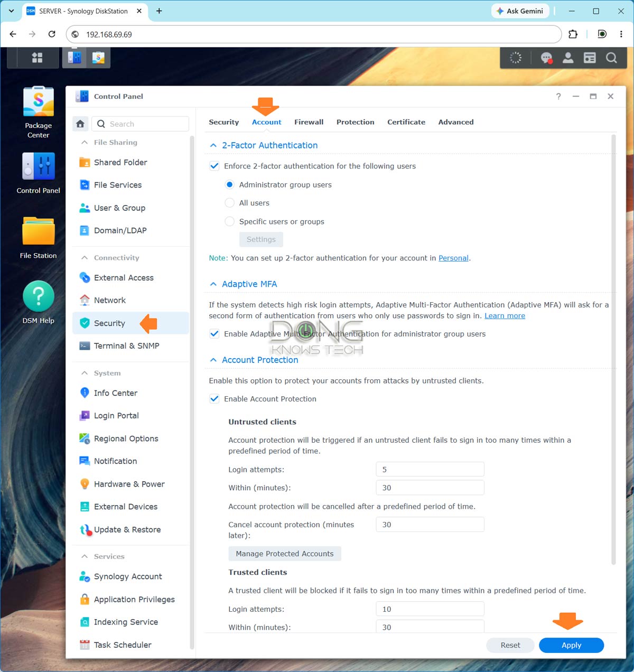
Task: Switch to the Security tab
Action: 224,122
